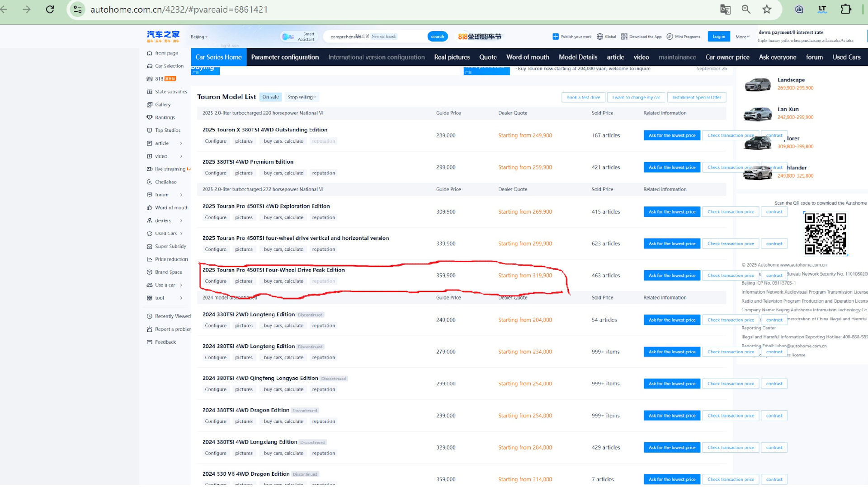Click the translate page icon in address bar
Image resolution: width=868 pixels, height=487 pixels.
pos(725,9)
